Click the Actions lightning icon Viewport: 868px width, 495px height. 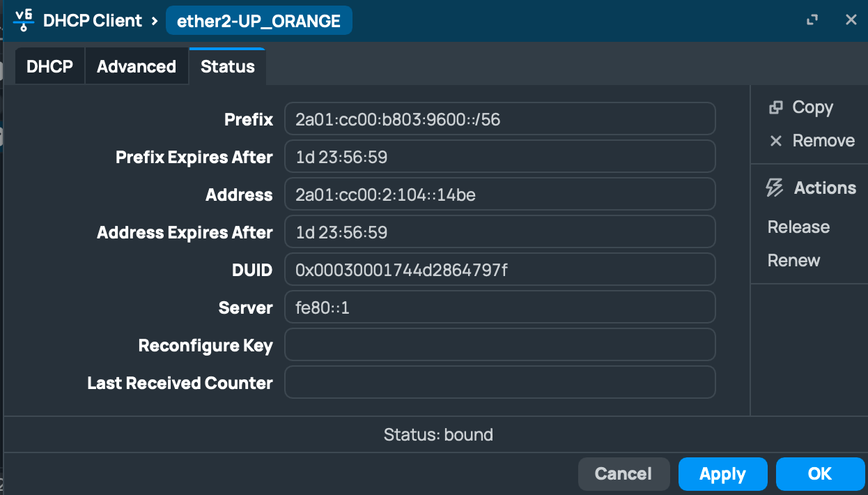point(775,188)
